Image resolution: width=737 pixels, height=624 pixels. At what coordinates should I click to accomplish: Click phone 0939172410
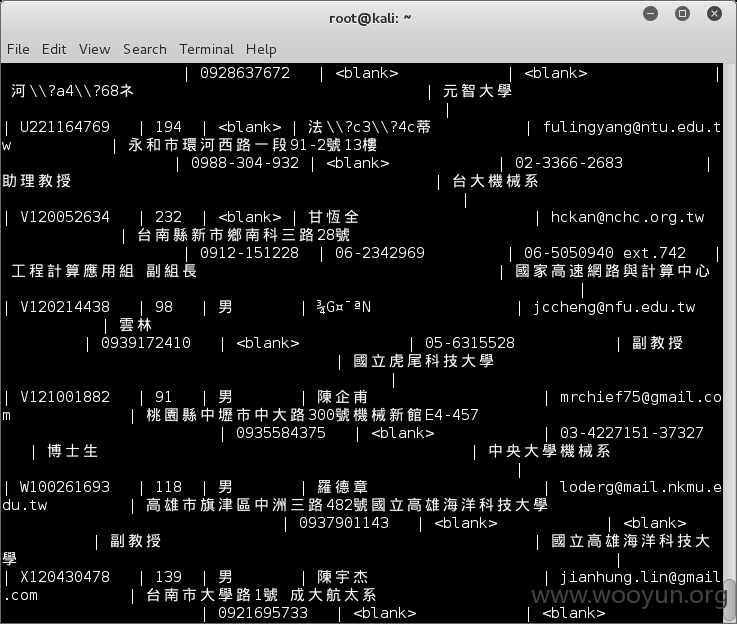tap(146, 343)
